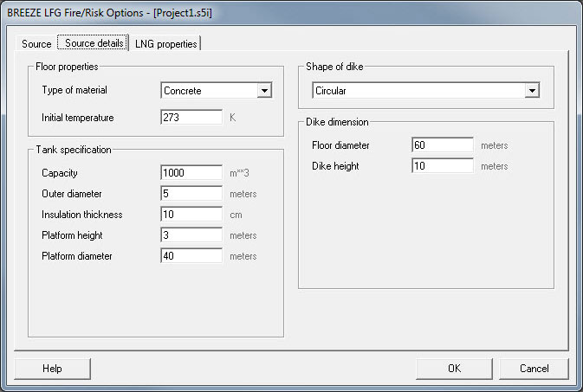Click the Dike height text box

442,165
